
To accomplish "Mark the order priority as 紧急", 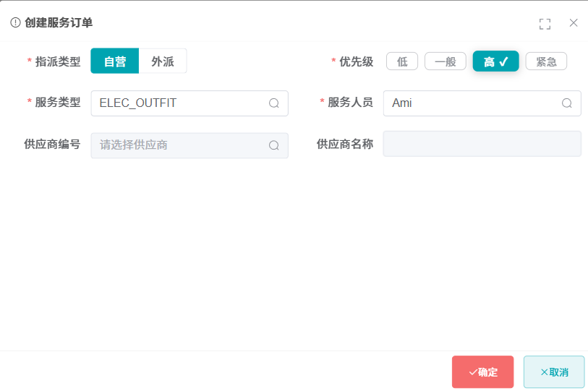I will pyautogui.click(x=546, y=61).
